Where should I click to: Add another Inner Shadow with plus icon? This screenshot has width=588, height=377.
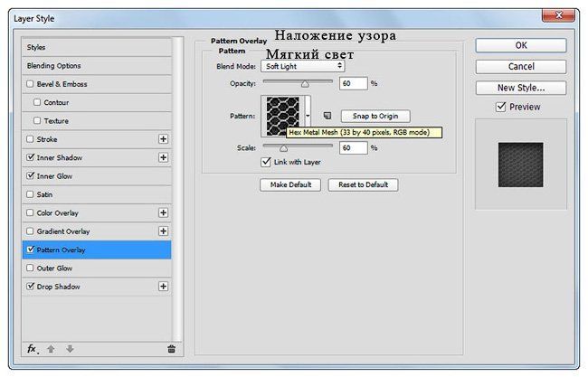[163, 157]
